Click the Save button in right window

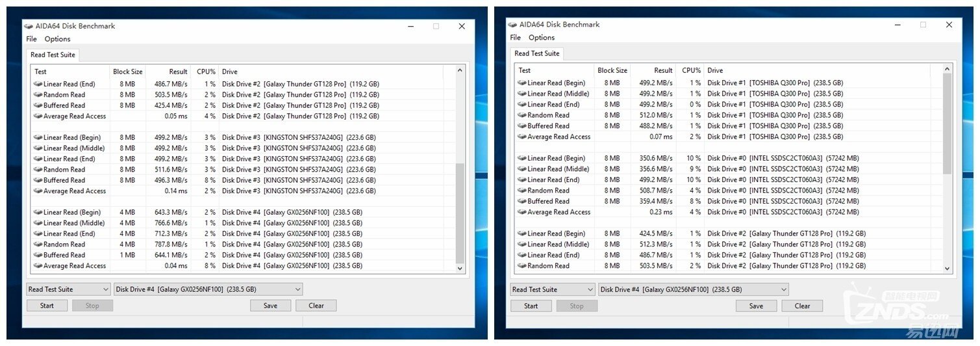(756, 306)
